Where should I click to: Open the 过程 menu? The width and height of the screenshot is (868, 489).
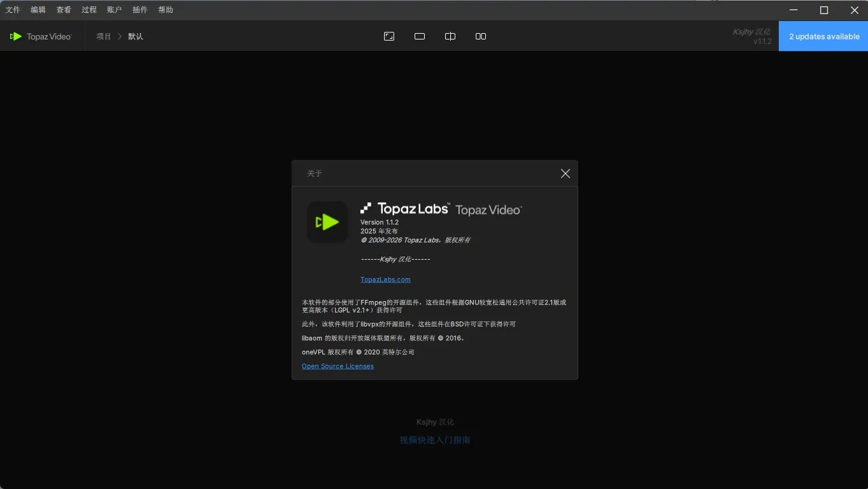pyautogui.click(x=89, y=10)
